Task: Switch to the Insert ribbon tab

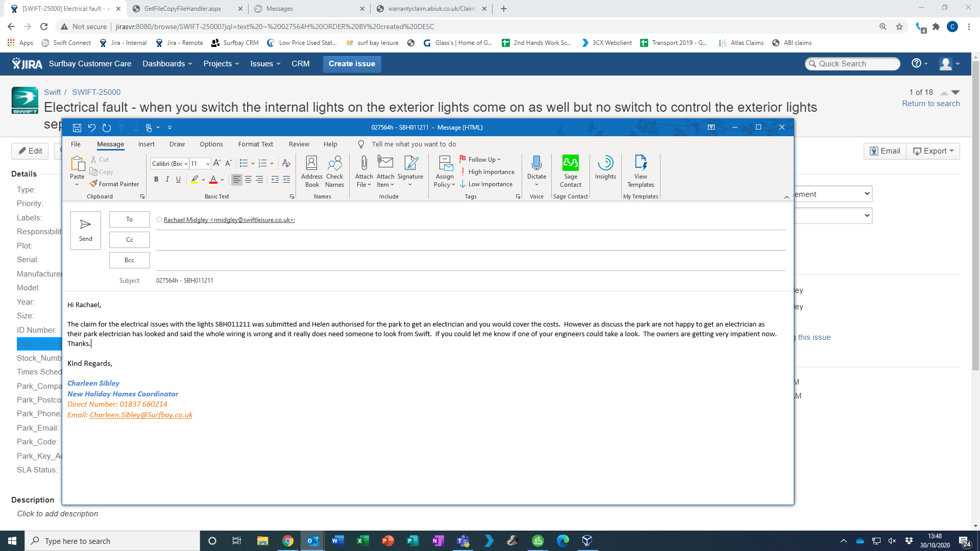Action: (146, 144)
